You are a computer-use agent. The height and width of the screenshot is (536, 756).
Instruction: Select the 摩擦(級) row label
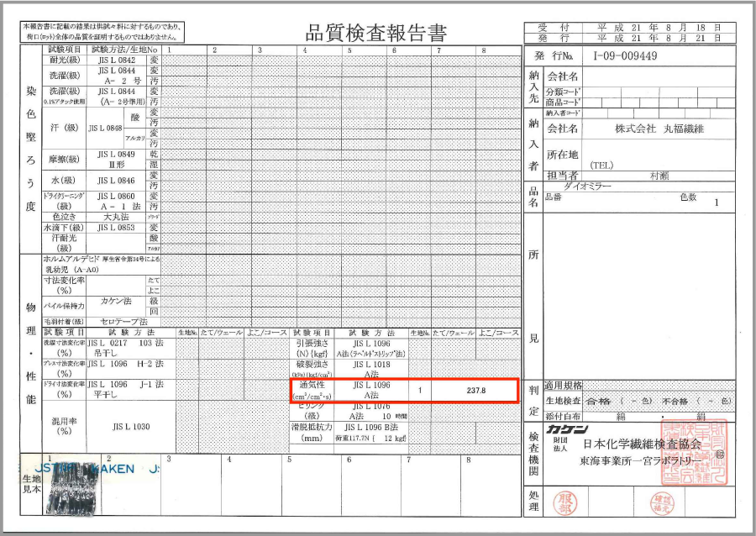click(64, 159)
